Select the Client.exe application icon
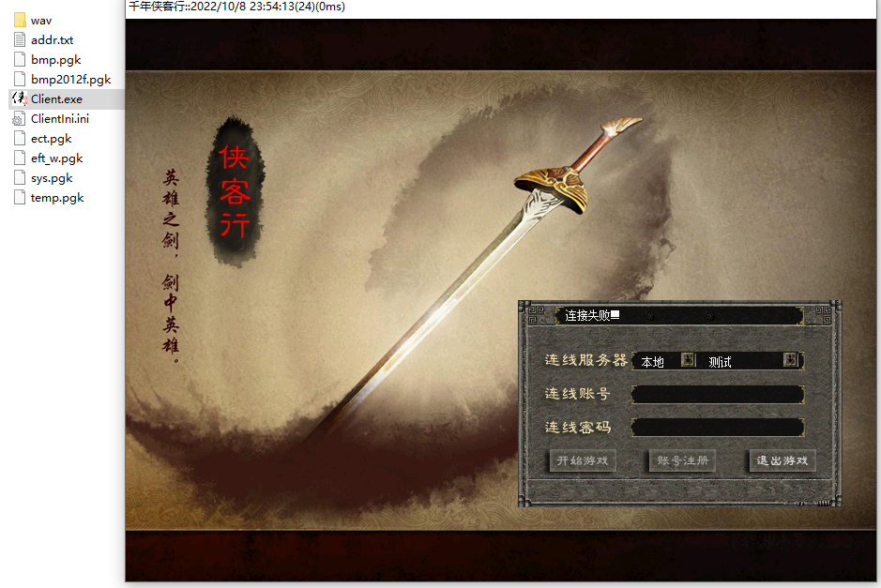The height and width of the screenshot is (588, 881). click(x=20, y=98)
